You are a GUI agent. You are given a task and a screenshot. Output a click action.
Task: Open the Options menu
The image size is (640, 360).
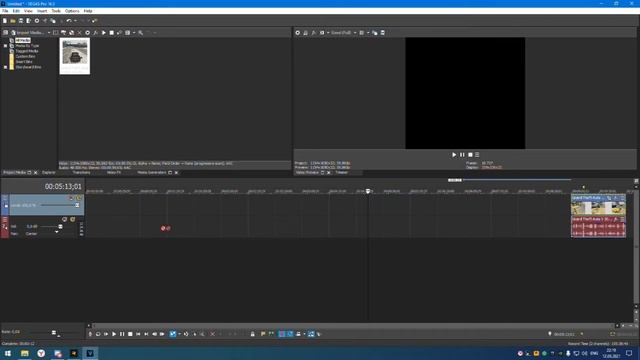pos(72,11)
